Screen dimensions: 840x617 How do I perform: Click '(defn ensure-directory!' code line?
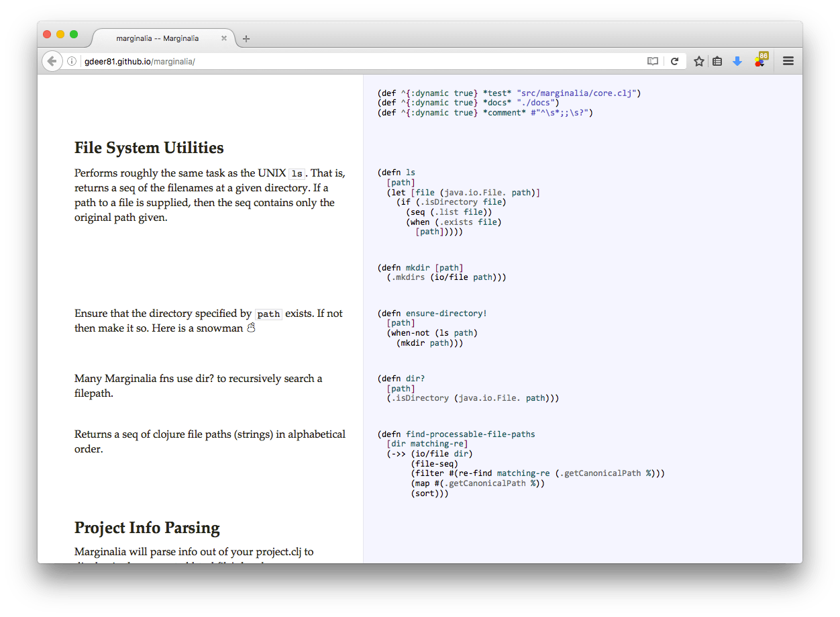(x=432, y=314)
